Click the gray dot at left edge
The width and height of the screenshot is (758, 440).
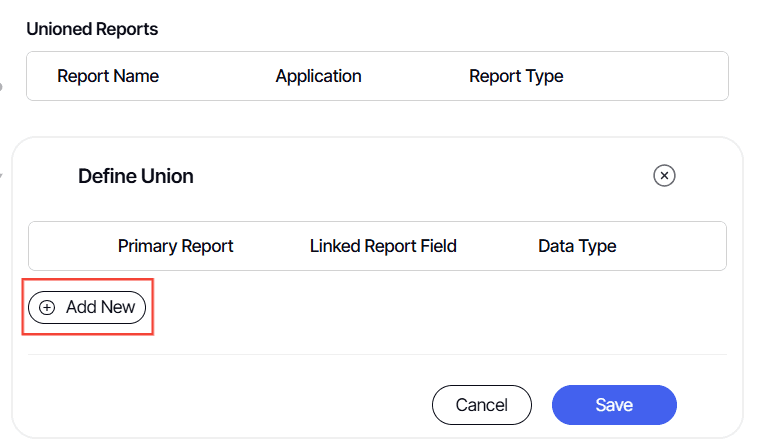[1, 87]
